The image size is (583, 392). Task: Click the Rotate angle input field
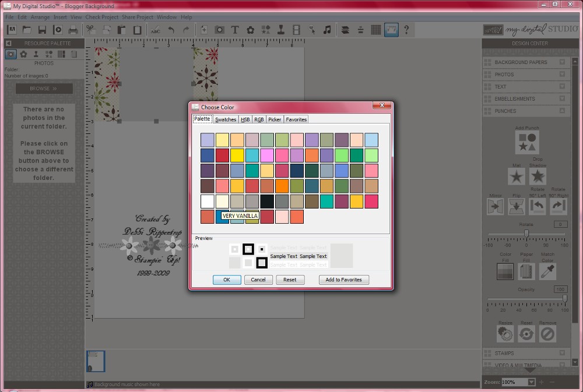click(x=560, y=224)
